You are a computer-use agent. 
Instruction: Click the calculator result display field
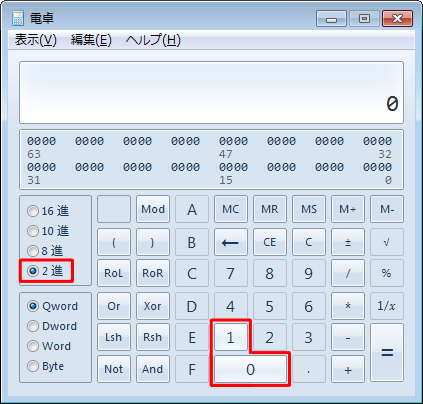(211, 92)
